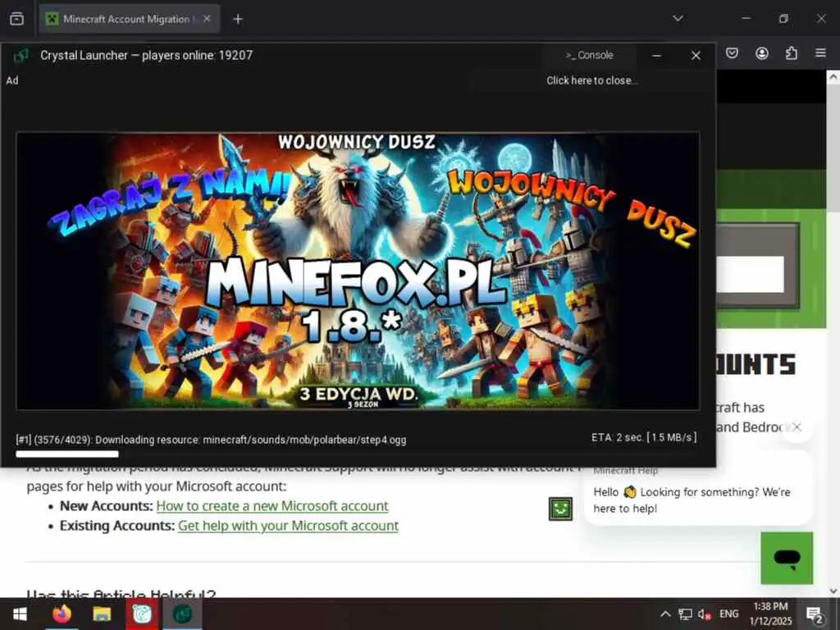Image resolution: width=840 pixels, height=630 pixels.
Task: Close the Crystal Launcher window
Action: click(696, 55)
